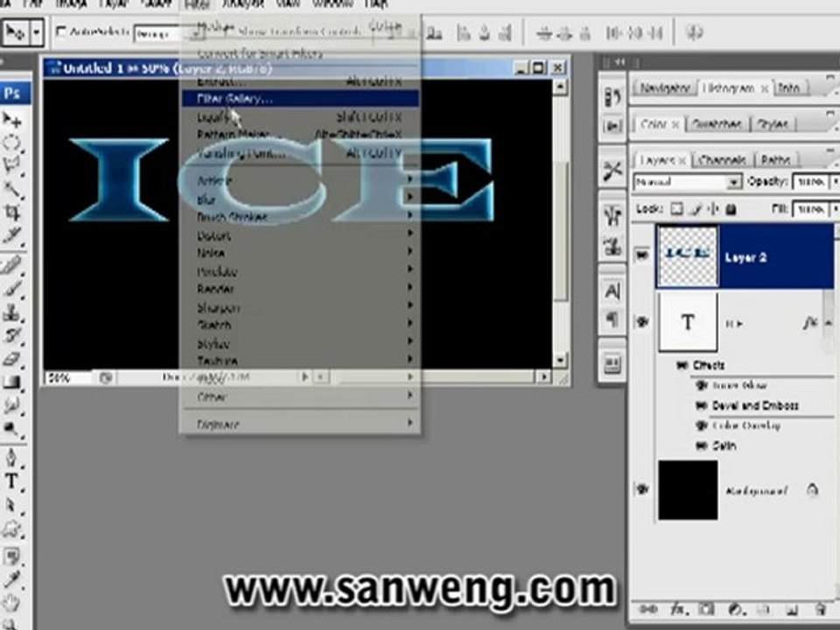
Task: Click the lock all padlock icon
Action: point(731,209)
